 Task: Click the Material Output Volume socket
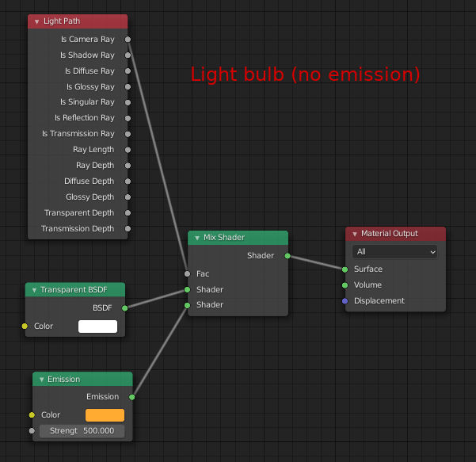click(x=345, y=285)
